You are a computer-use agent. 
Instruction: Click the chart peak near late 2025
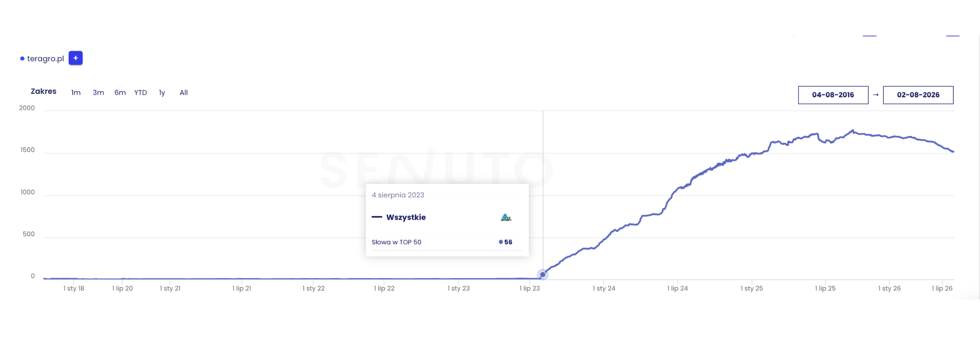pyautogui.click(x=852, y=130)
